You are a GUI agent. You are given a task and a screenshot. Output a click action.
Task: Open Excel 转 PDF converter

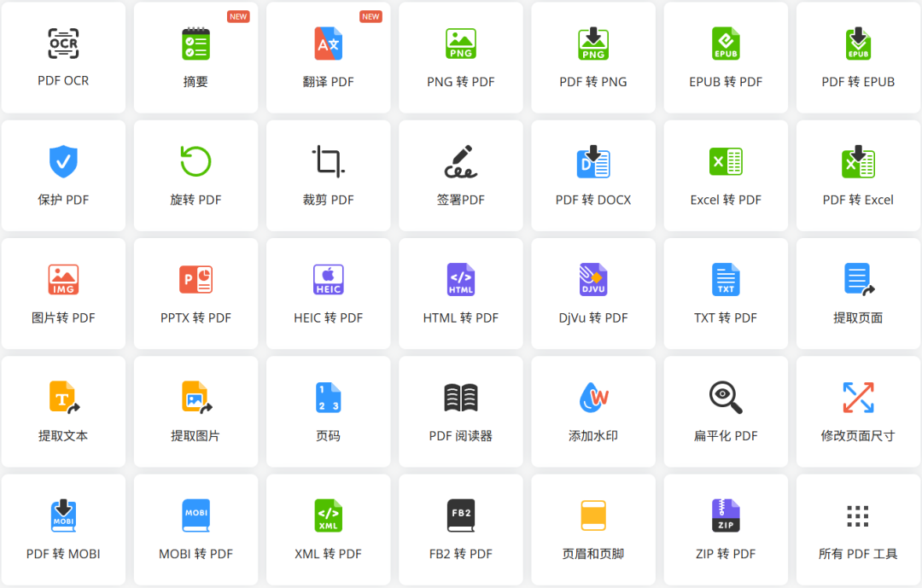click(x=726, y=176)
